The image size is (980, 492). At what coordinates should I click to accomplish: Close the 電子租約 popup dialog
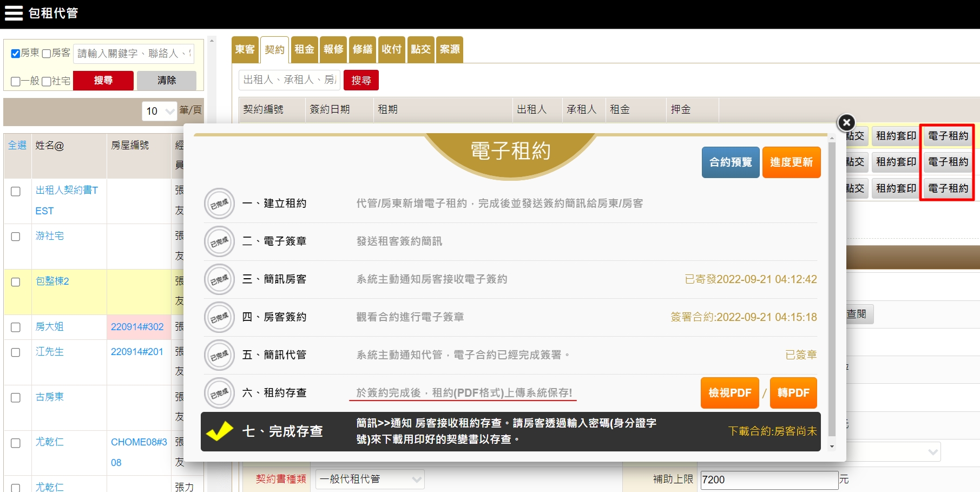(x=846, y=123)
